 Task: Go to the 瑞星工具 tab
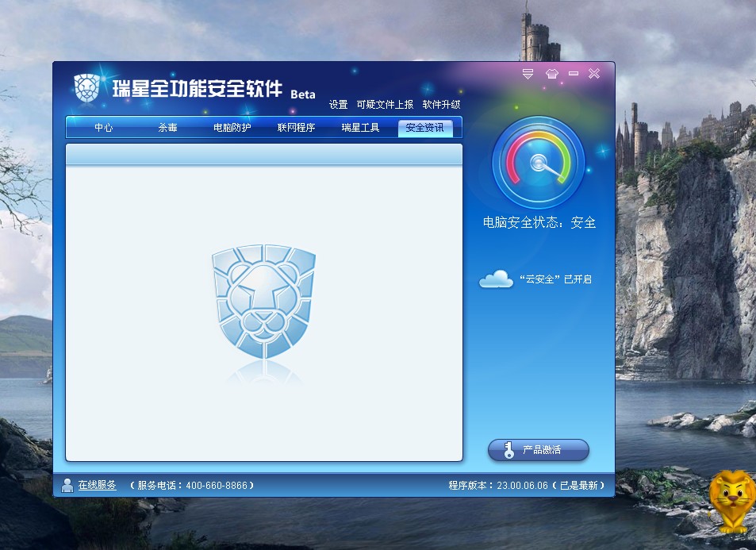coord(360,127)
